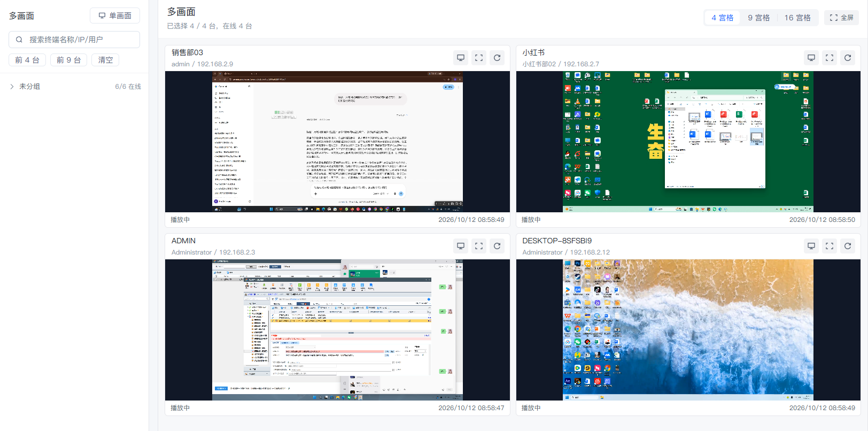The height and width of the screenshot is (431, 868).
Task: Refresh the 小红书 screen feed
Action: pos(848,58)
